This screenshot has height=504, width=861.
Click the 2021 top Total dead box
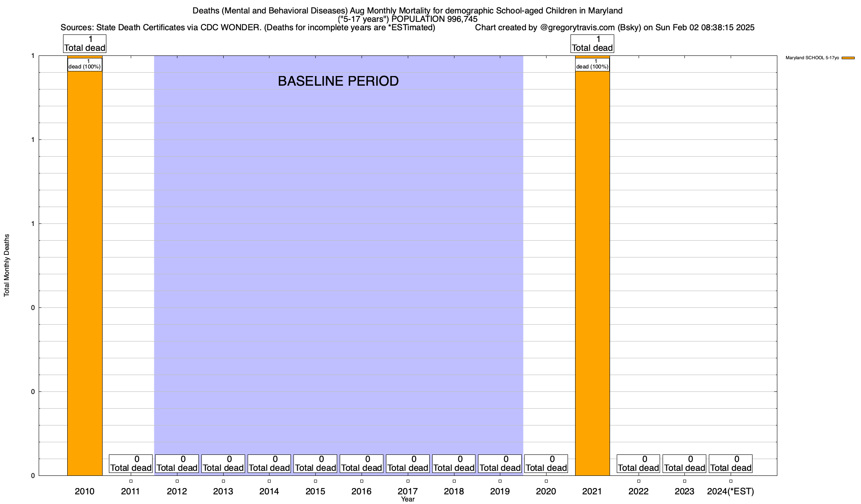tap(592, 44)
